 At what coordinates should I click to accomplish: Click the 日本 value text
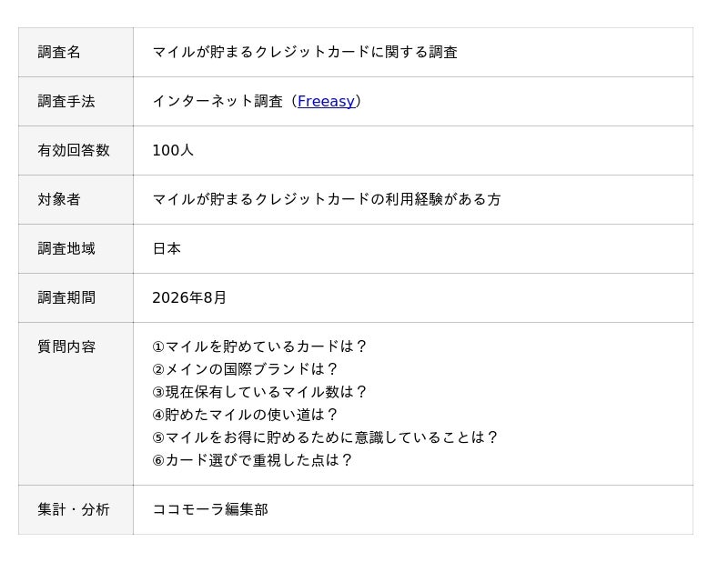click(167, 249)
